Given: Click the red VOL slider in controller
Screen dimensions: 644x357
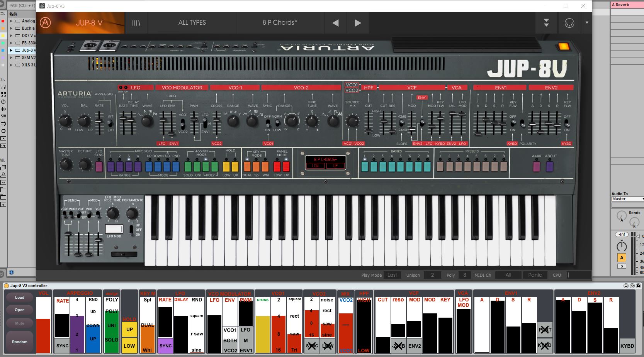Looking at the screenshot, I should (x=43, y=335).
